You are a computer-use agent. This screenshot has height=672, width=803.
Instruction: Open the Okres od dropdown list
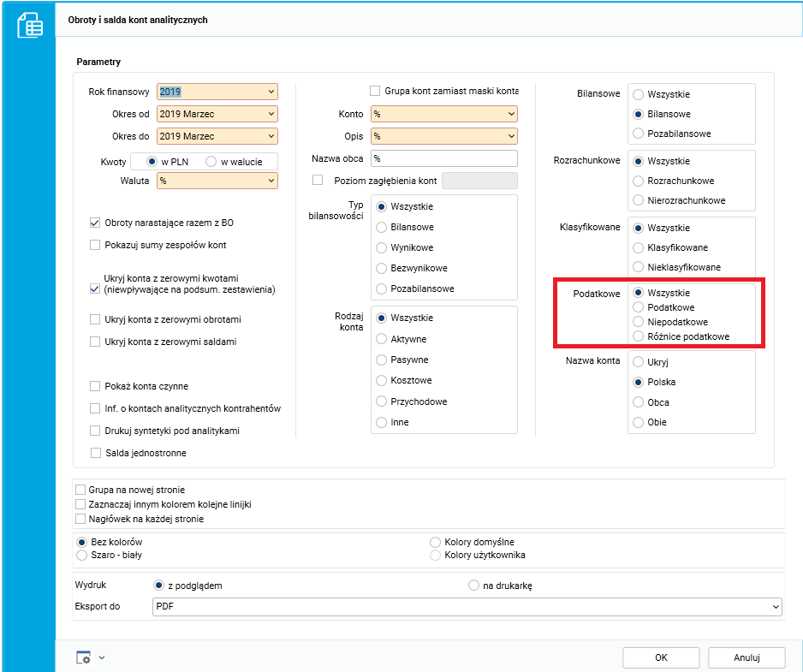point(271,114)
